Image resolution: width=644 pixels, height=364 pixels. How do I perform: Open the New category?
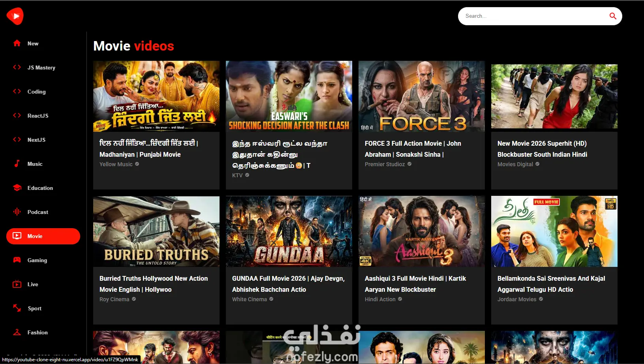[43, 43]
